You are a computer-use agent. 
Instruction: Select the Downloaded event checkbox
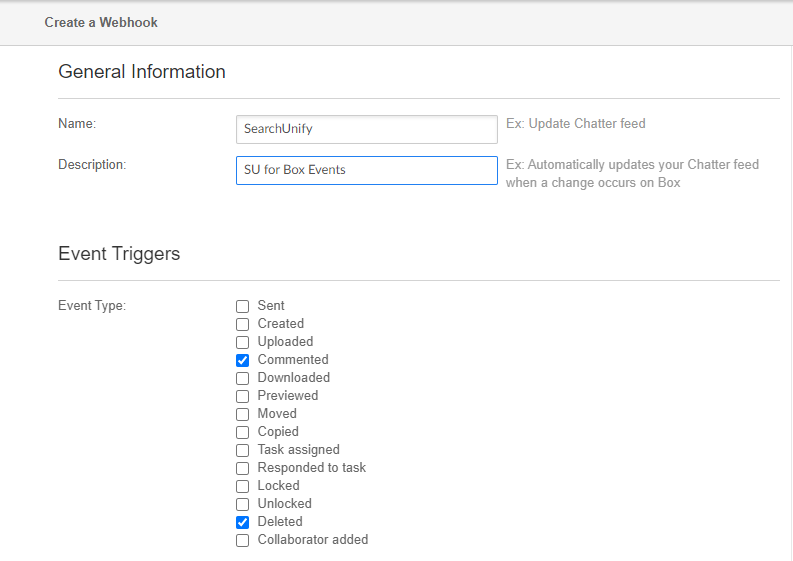[242, 378]
